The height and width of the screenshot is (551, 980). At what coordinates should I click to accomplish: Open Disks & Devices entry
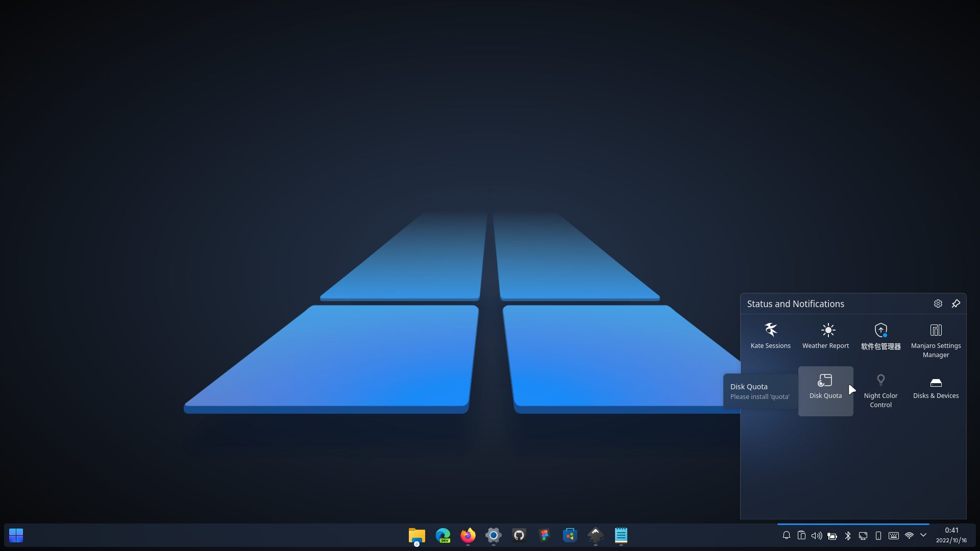pyautogui.click(x=936, y=391)
